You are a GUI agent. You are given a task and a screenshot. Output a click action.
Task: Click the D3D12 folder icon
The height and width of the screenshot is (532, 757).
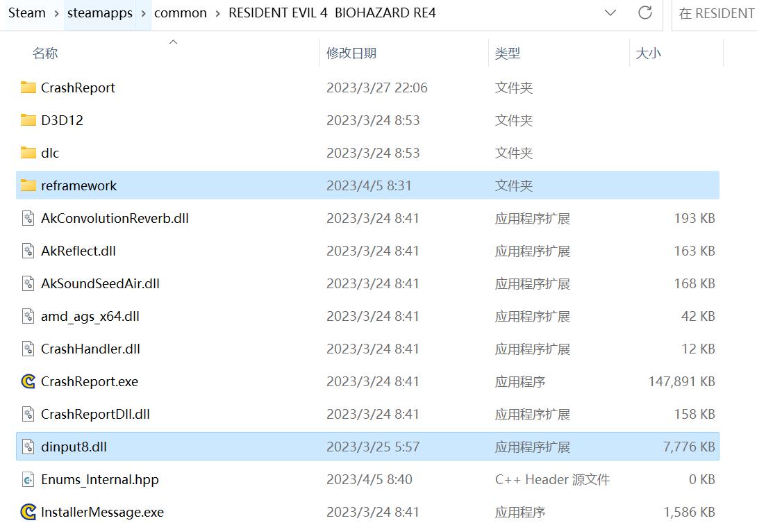point(28,120)
